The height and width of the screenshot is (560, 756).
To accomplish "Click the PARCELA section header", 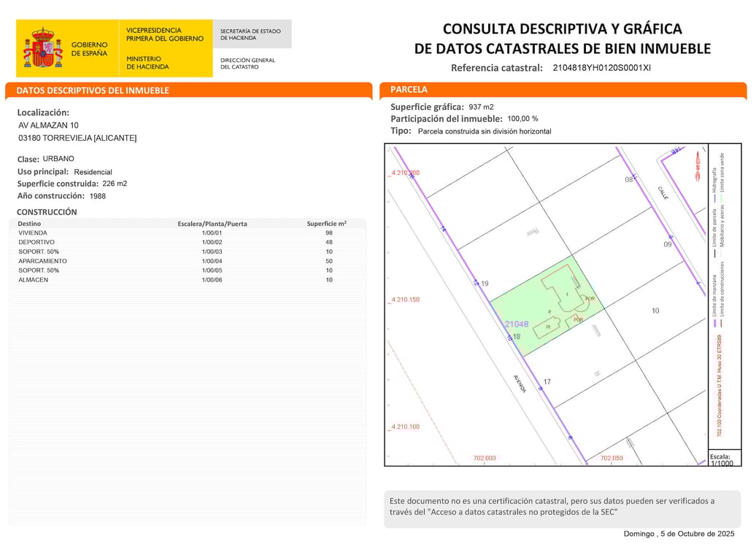I will click(409, 89).
